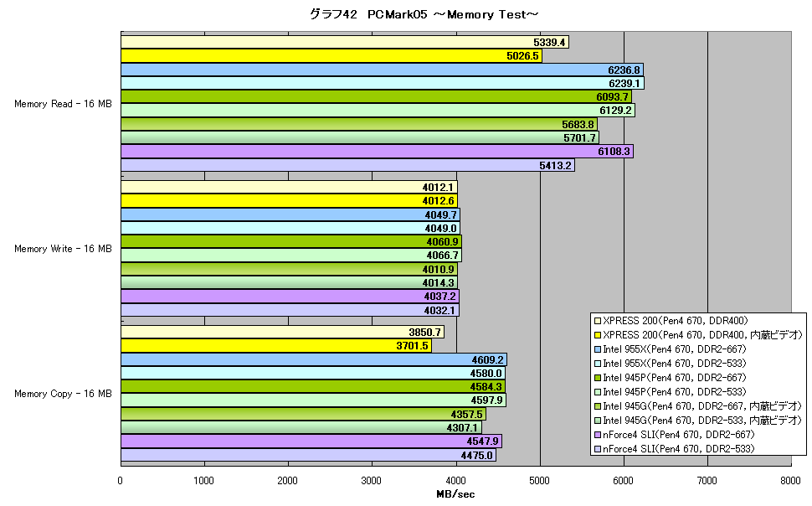Click the light green bar labeled 4597.9

tap(313, 400)
